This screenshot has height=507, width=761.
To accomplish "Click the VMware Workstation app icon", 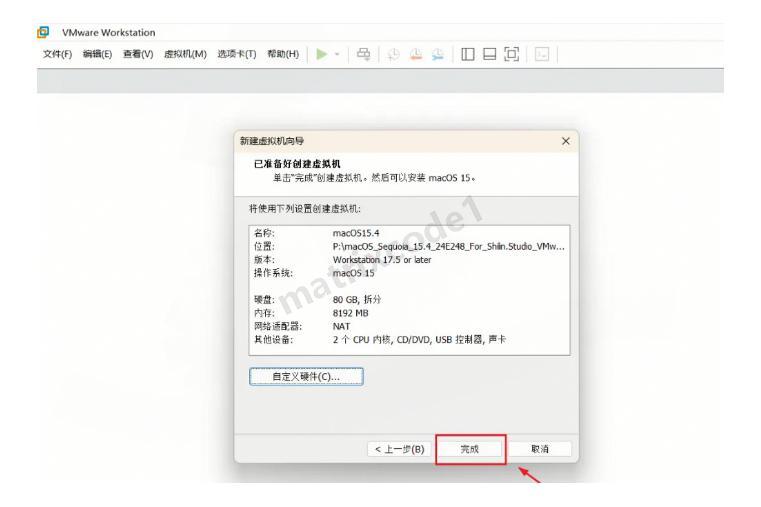I will click(x=43, y=32).
